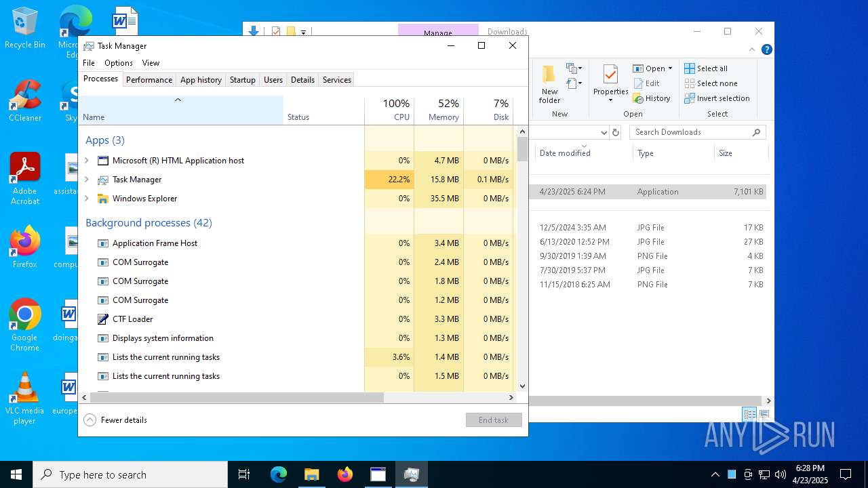Expand the Windows Explorer process row
The image size is (868, 488).
coord(87,199)
